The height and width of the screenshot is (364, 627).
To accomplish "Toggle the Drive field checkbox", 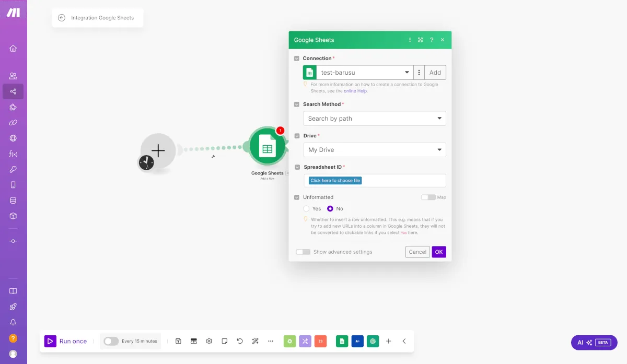I will tap(297, 136).
